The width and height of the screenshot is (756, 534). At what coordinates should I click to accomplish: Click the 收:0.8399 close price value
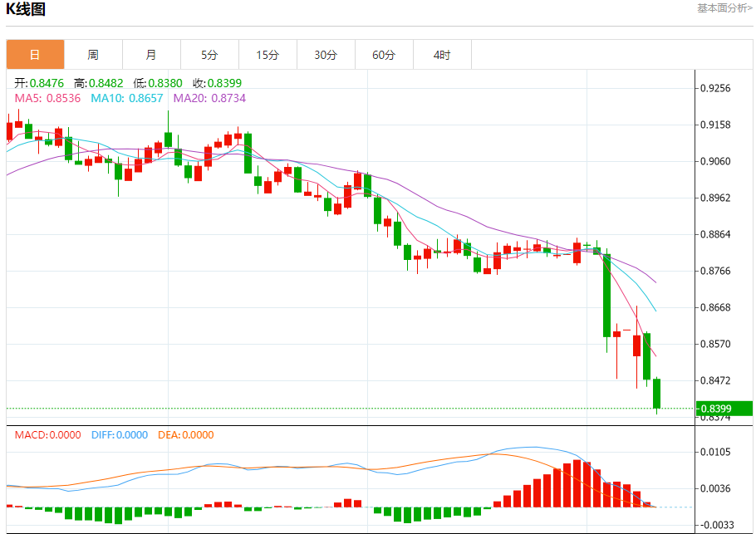[x=217, y=83]
